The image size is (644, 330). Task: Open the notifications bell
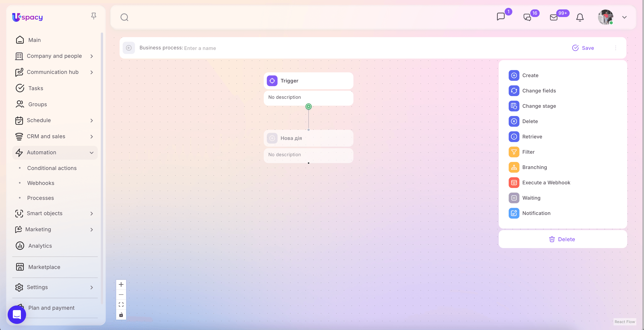coord(580,17)
